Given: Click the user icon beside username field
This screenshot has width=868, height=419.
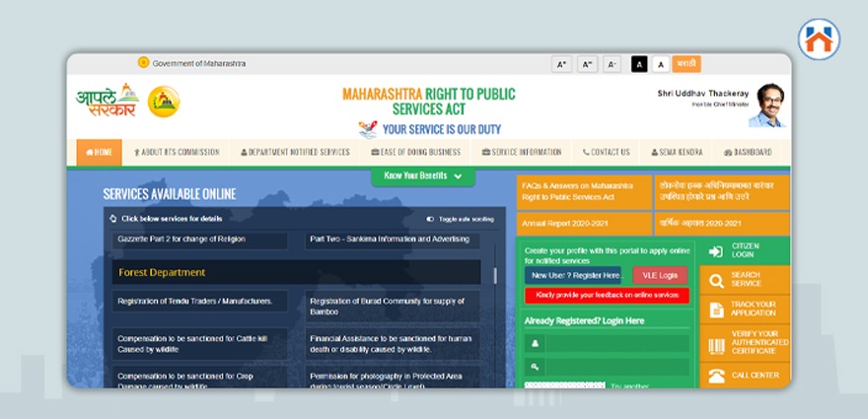Looking at the screenshot, I should point(535,344).
